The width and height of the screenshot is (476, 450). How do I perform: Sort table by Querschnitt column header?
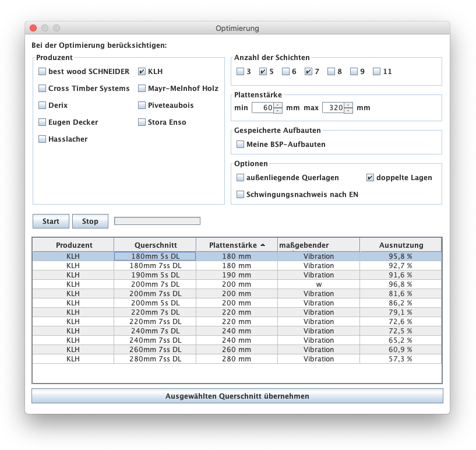tap(155, 245)
